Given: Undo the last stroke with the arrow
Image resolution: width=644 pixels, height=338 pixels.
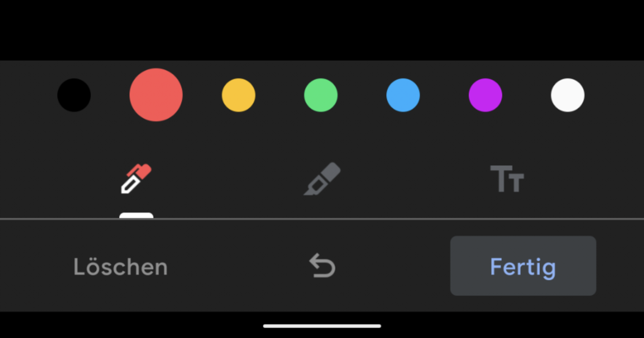Looking at the screenshot, I should coord(322,265).
